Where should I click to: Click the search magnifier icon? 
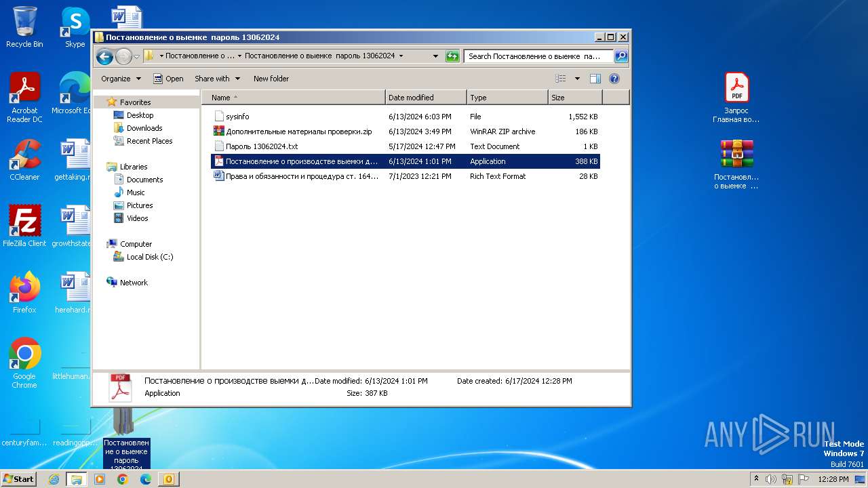pyautogui.click(x=620, y=56)
